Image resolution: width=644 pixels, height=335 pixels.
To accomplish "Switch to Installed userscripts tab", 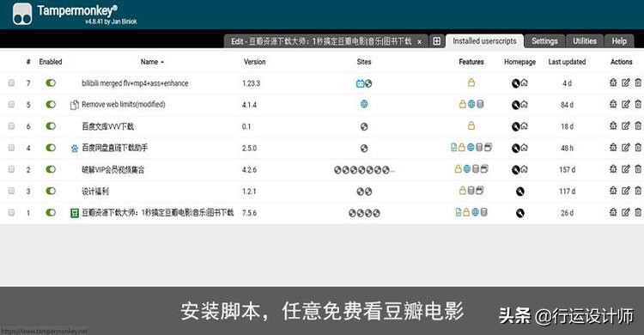I will tap(484, 41).
